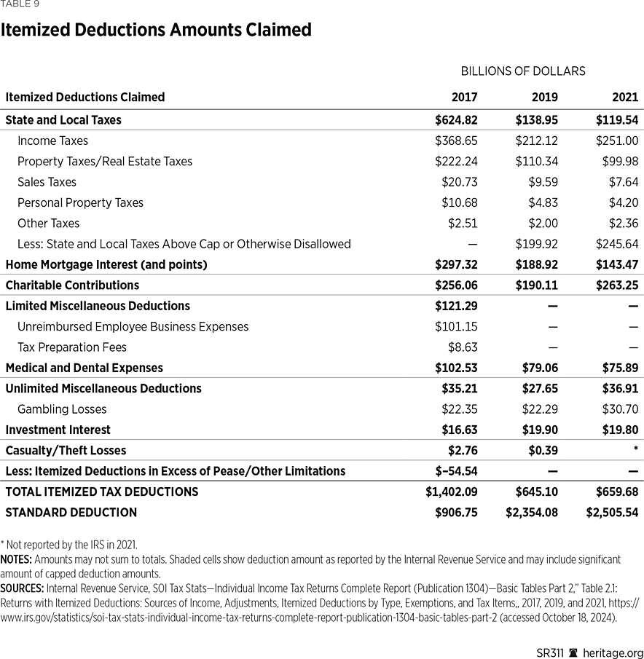
Task: Select the State and Local Taxes row label
Action: coord(63,120)
